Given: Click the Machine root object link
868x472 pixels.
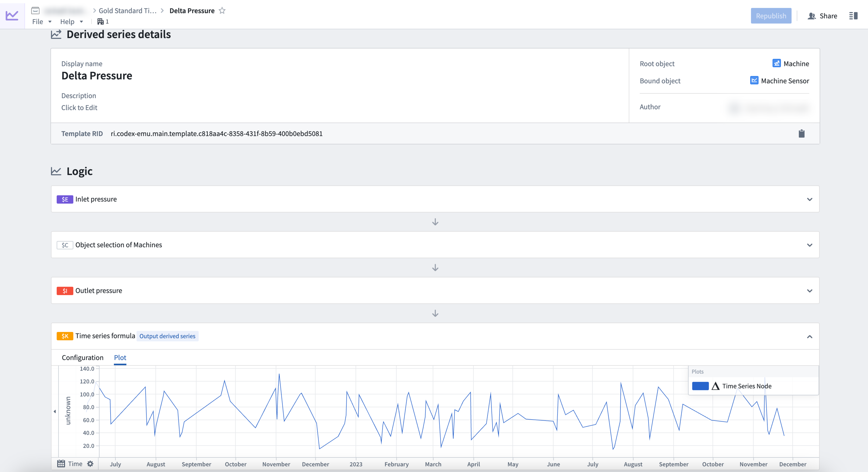Looking at the screenshot, I should point(796,64).
